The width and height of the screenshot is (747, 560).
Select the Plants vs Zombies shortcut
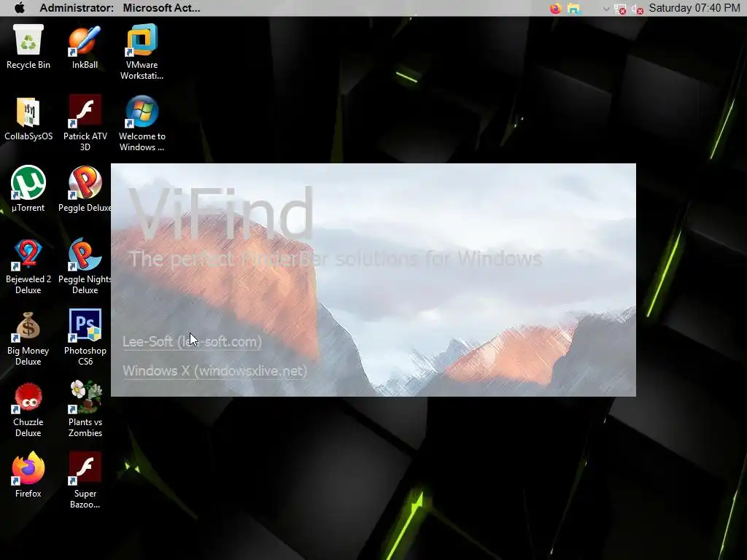coord(85,408)
